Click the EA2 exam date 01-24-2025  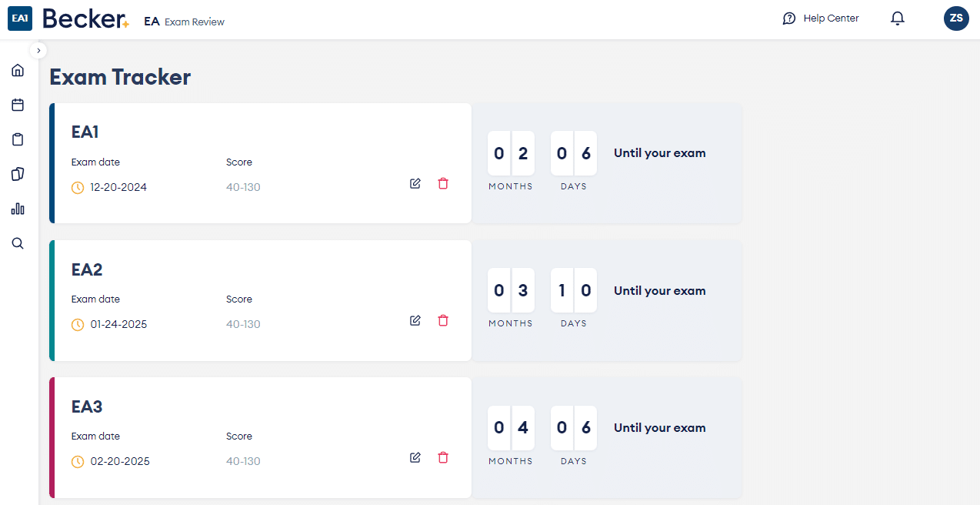coord(118,325)
